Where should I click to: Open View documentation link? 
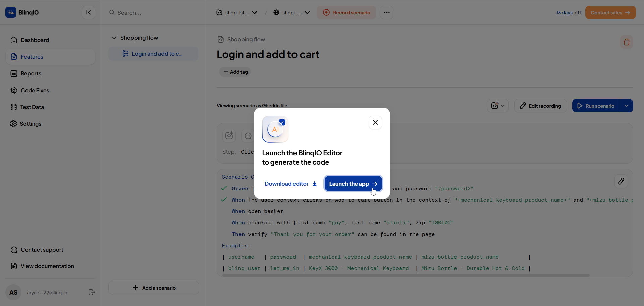pyautogui.click(x=42, y=266)
